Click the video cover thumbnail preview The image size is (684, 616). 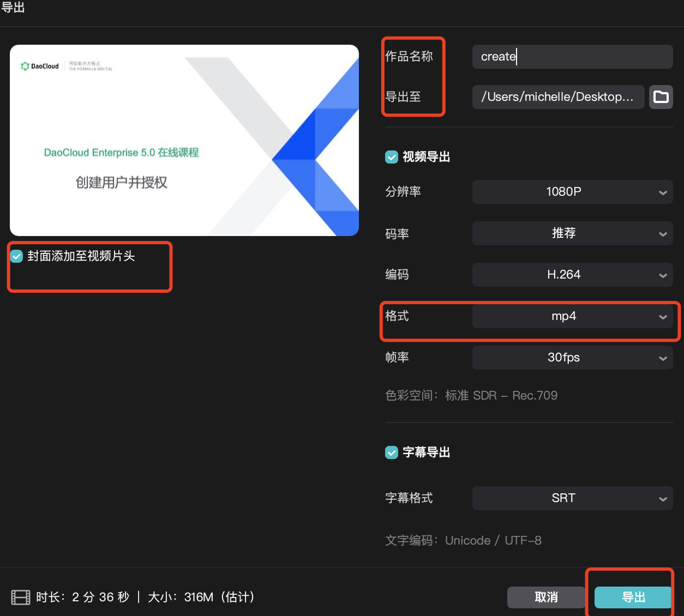tap(184, 141)
